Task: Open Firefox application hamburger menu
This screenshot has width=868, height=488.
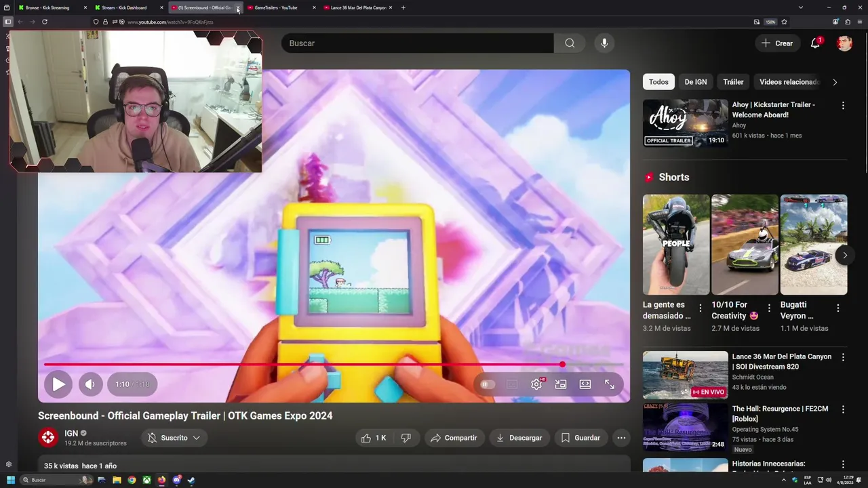Action: pos(859,22)
